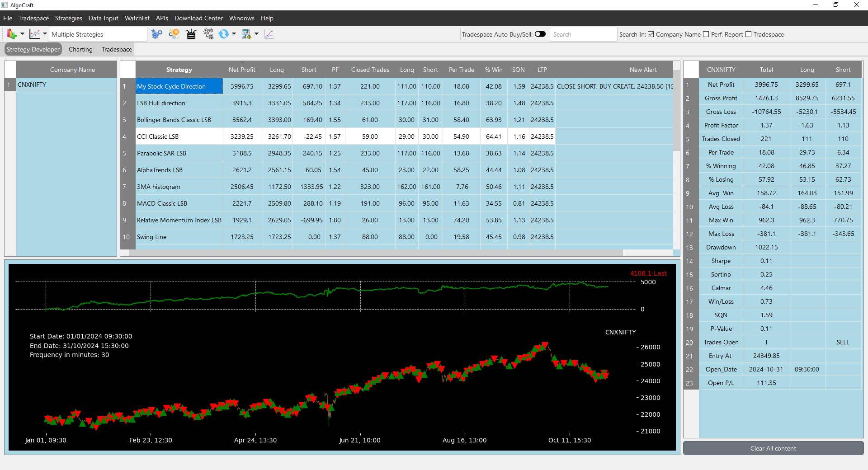Select the Strategy Developer tab
The width and height of the screenshot is (868, 470).
point(33,49)
